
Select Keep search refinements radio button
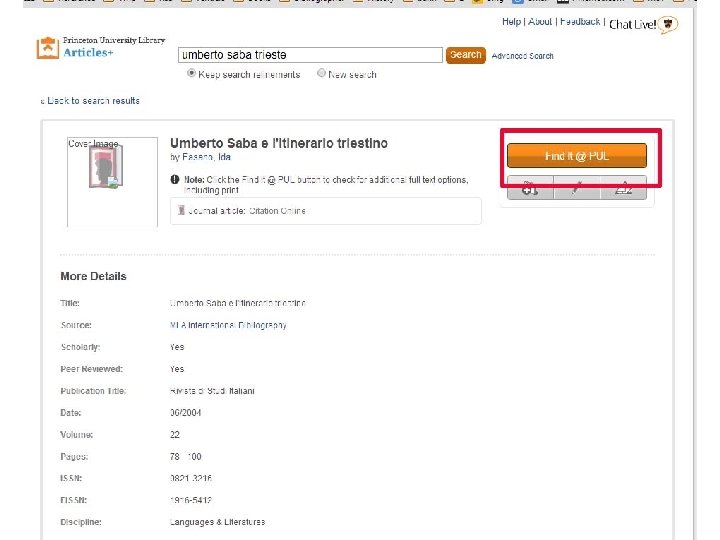click(191, 73)
